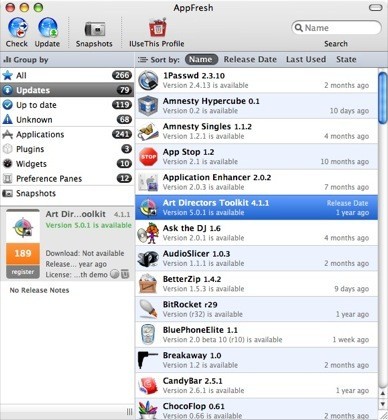
Task: Click the green 'Version 5.0.1 is available' text
Action: pos(89,225)
